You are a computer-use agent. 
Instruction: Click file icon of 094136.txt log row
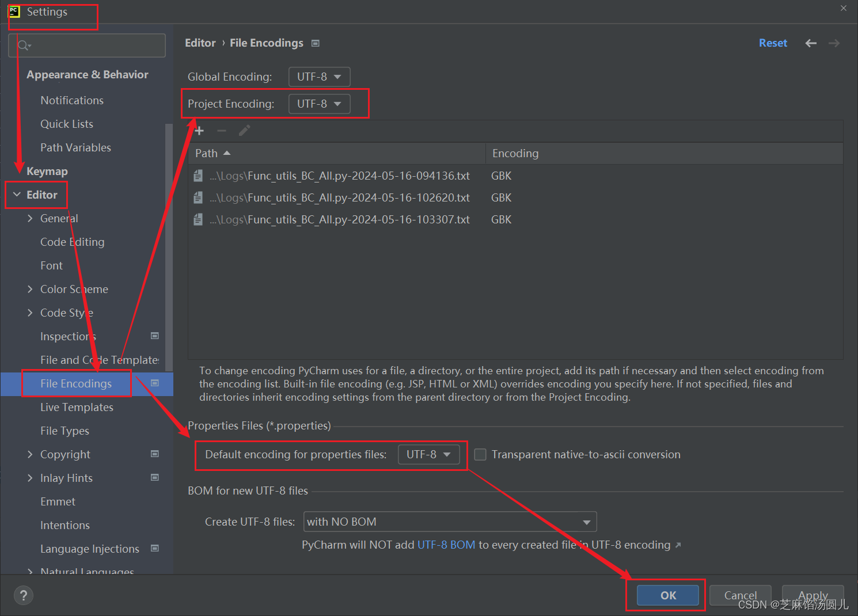(x=198, y=176)
